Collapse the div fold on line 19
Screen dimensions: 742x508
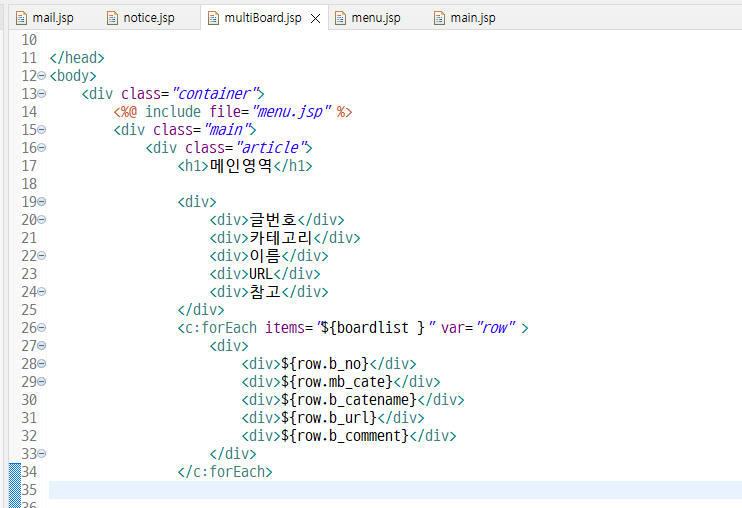coord(42,201)
